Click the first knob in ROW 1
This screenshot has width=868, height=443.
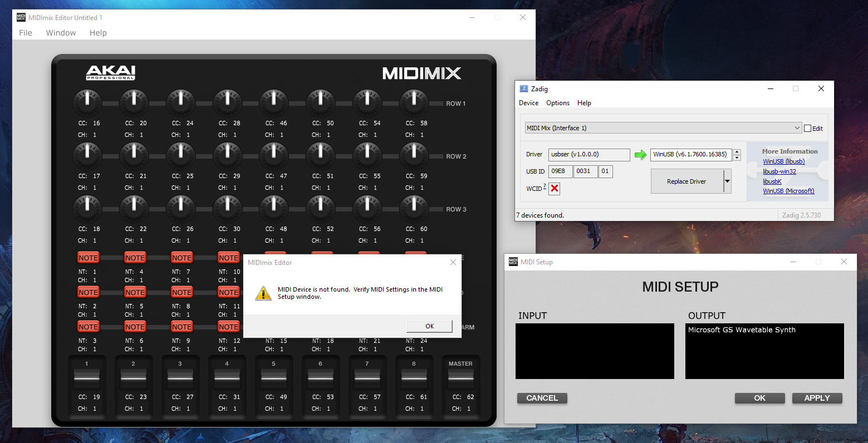point(87,102)
